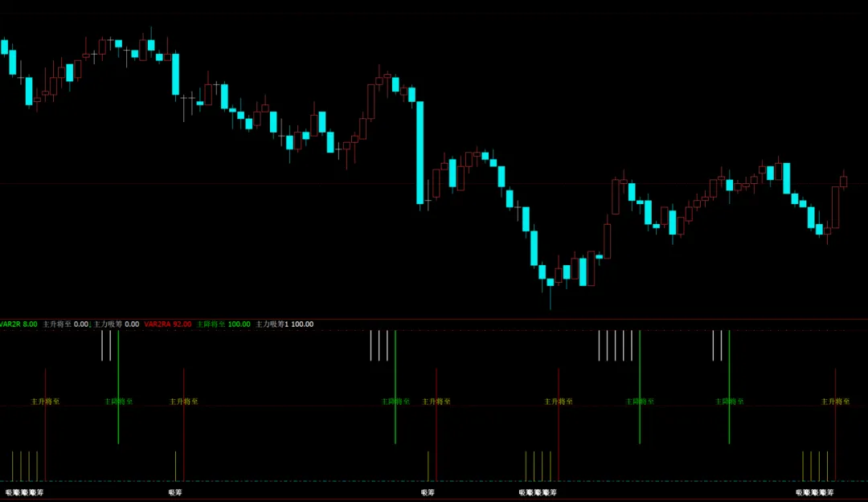Click the gray 主升将至 0.00 legend value
868x502 pixels.
pos(66,324)
